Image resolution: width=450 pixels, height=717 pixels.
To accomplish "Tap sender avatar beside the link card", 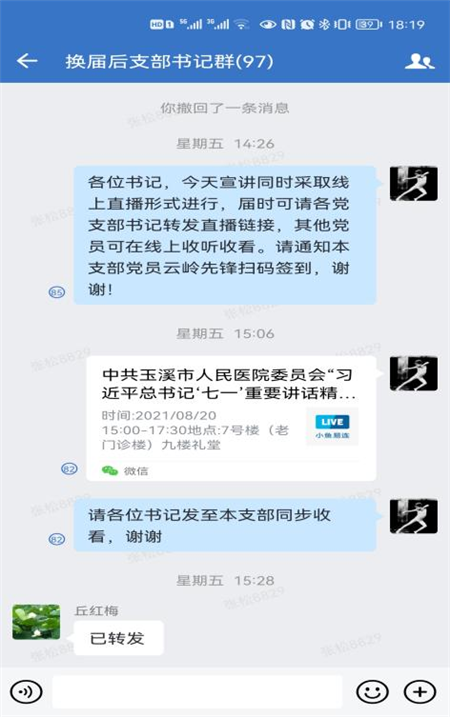I will 413,374.
